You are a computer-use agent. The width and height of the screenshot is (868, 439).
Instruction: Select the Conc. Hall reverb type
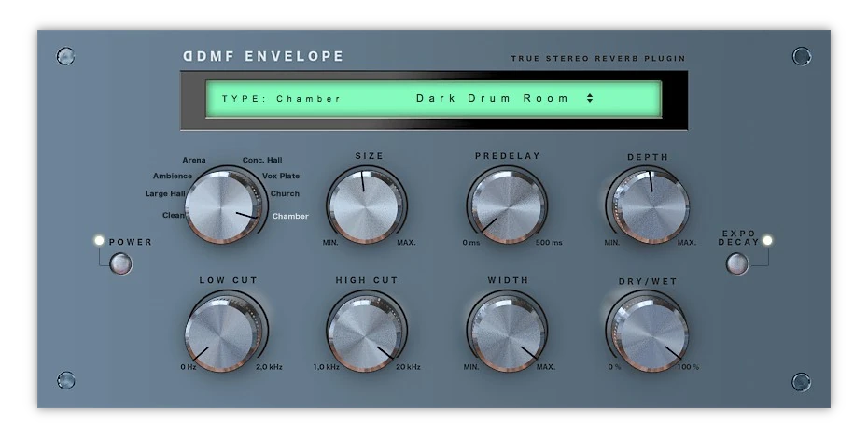pos(262,160)
